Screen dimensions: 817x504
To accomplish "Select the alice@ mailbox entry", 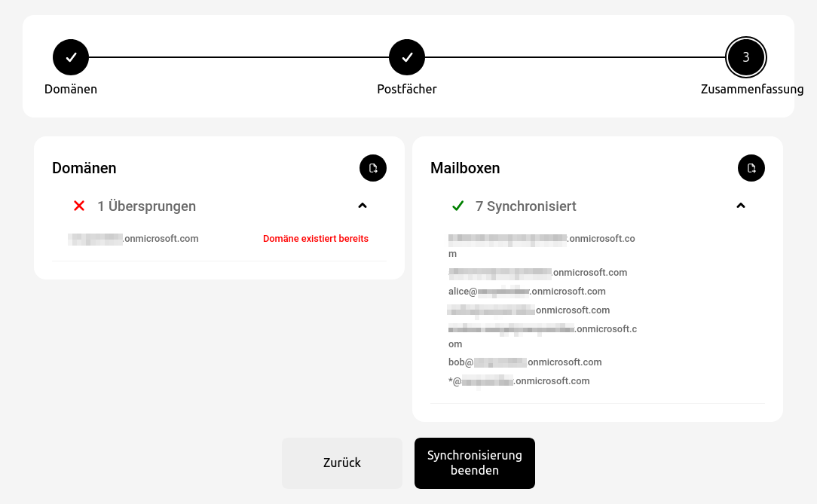I will coord(527,292).
